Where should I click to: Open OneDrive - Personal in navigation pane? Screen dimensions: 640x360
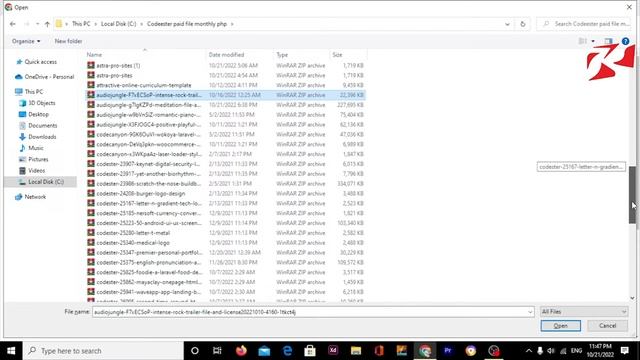point(49,77)
